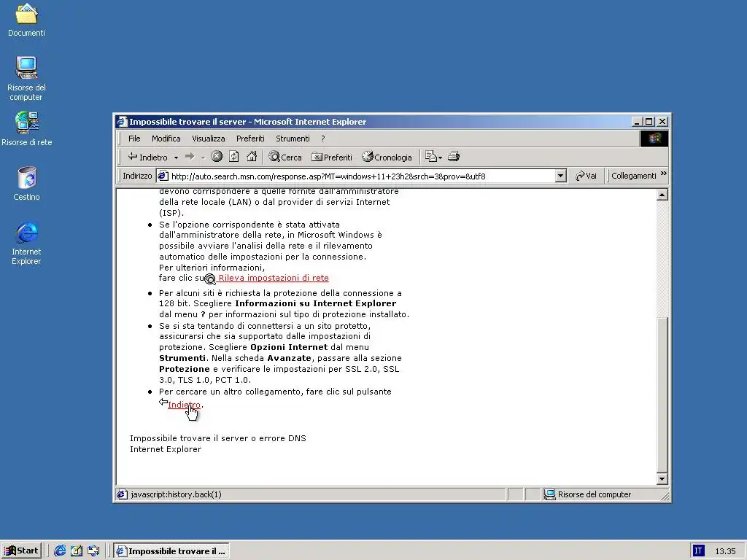This screenshot has width=747, height=560.
Task: Select the Cestino recycle bin icon
Action: [x=26, y=184]
